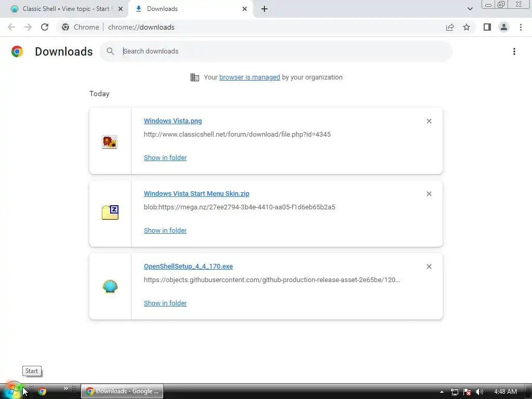Viewport: 532px width, 399px height.
Task: Expand quick launch overflow chevron
Action: pos(66,389)
